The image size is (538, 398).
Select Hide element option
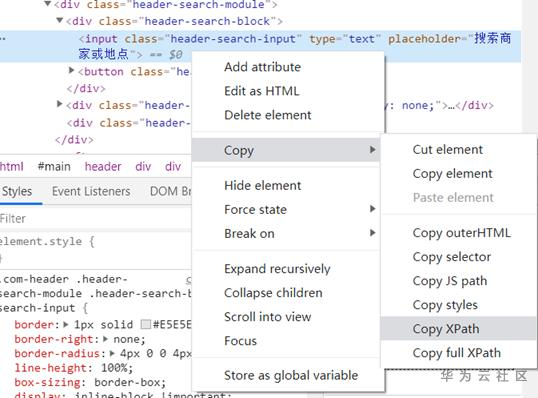(262, 186)
